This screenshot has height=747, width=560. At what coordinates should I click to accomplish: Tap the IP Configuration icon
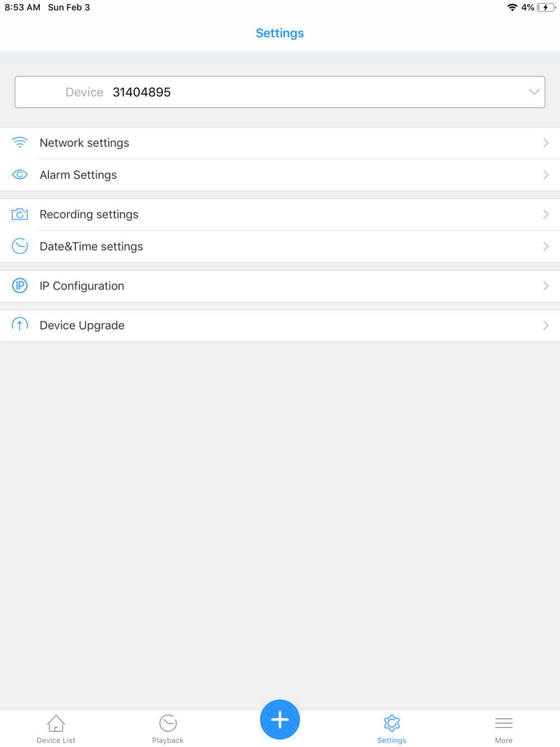tap(20, 286)
